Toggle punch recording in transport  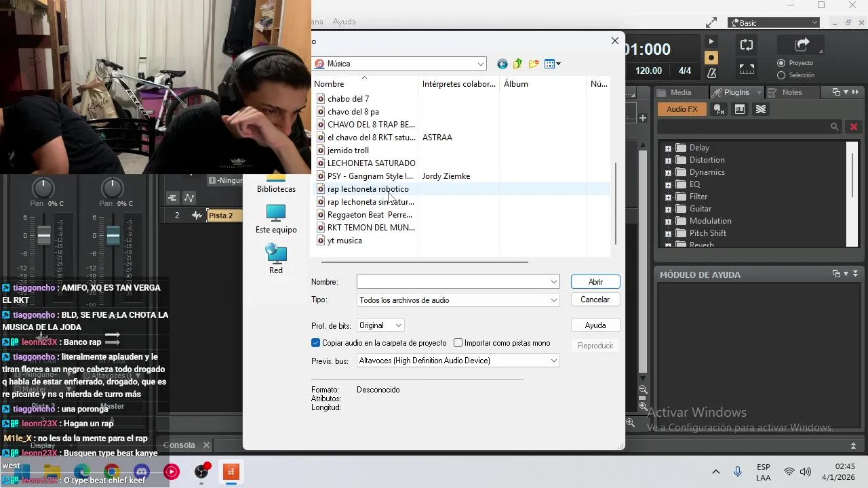click(x=747, y=69)
